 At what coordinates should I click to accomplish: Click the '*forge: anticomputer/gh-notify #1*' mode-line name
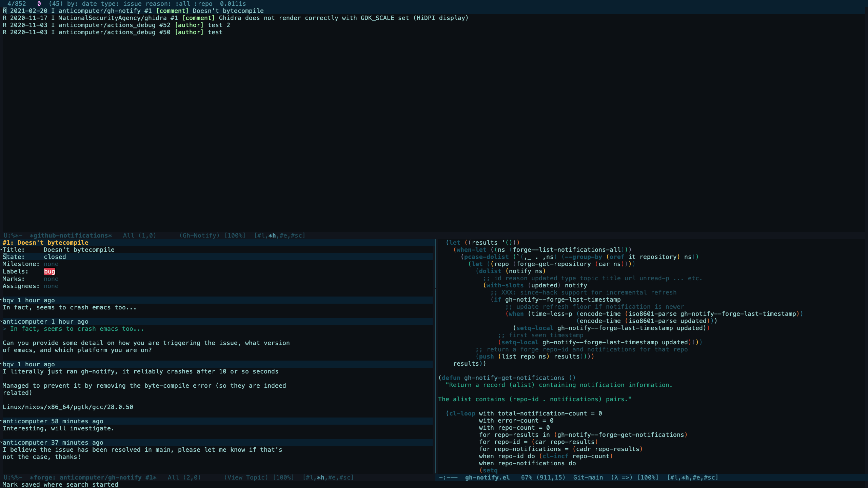pos(93,477)
